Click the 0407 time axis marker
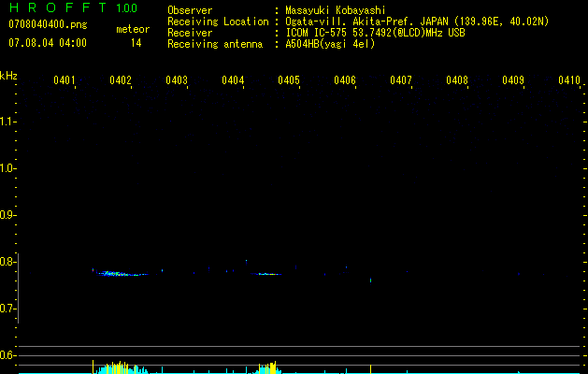Screen dimensions: 588x374 (x=401, y=80)
